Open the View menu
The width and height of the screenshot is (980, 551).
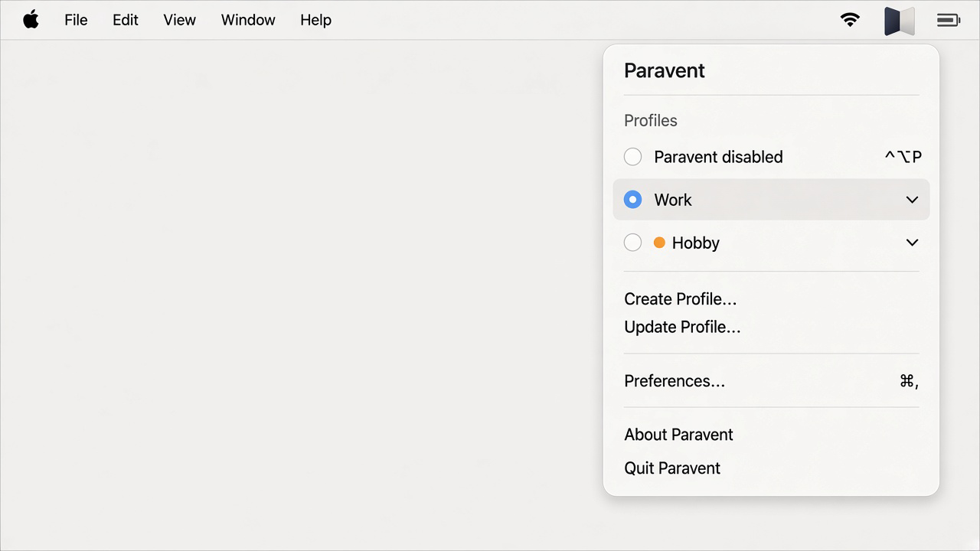(179, 20)
